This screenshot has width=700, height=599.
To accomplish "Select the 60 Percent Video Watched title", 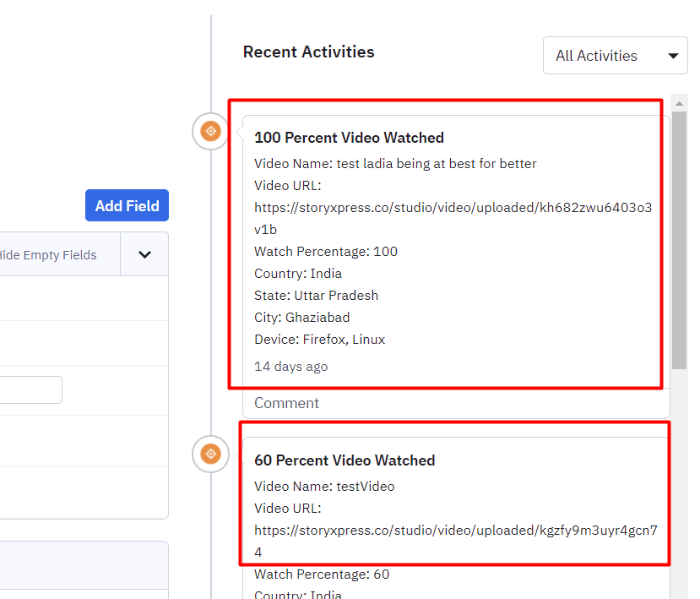I will click(345, 460).
